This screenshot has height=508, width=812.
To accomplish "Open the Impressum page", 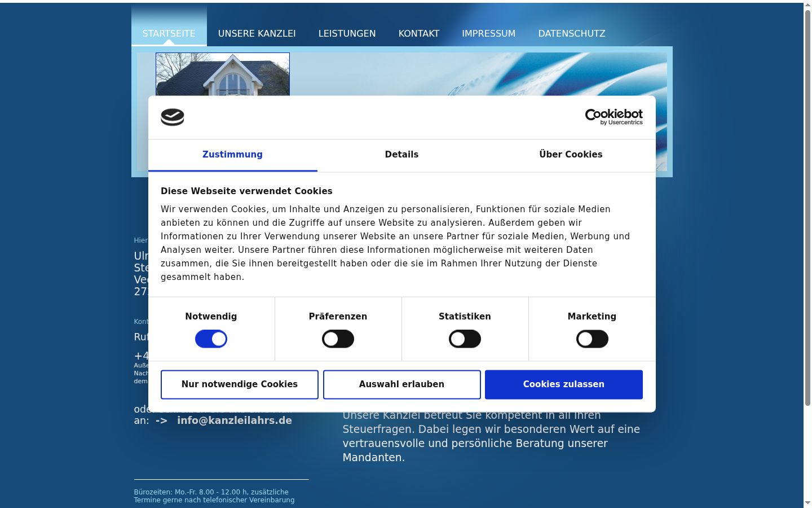I will [x=488, y=33].
